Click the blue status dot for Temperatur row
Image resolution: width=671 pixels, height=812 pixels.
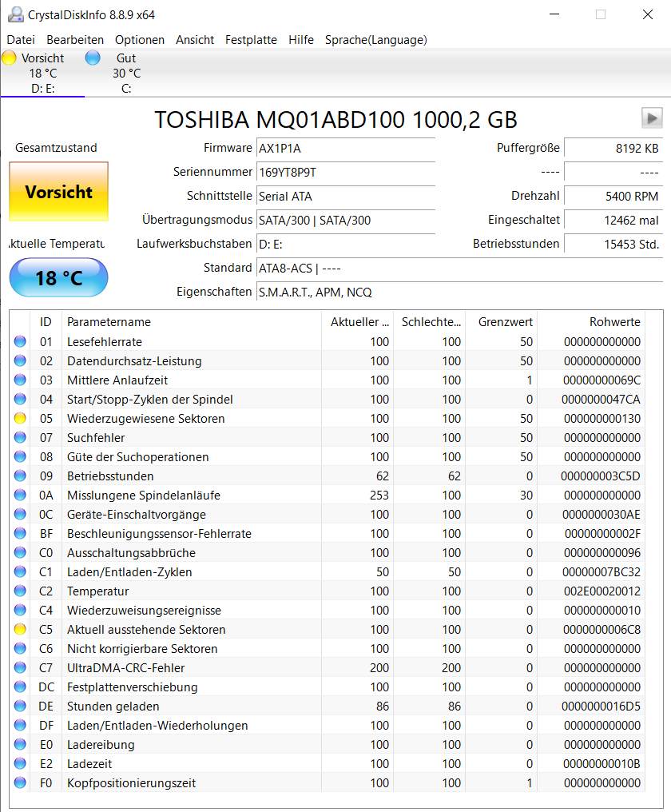(x=20, y=591)
